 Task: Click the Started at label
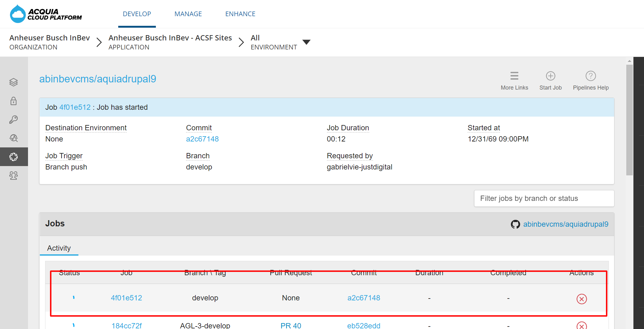[x=484, y=128]
